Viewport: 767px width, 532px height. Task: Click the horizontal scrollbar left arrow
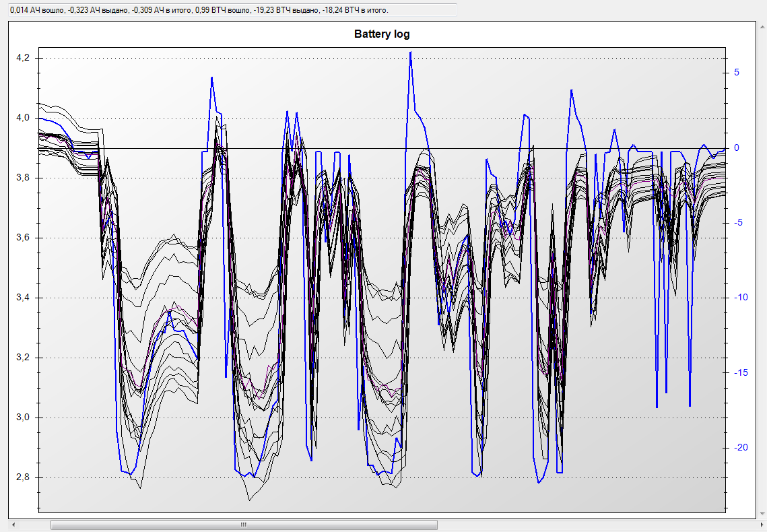click(13, 525)
